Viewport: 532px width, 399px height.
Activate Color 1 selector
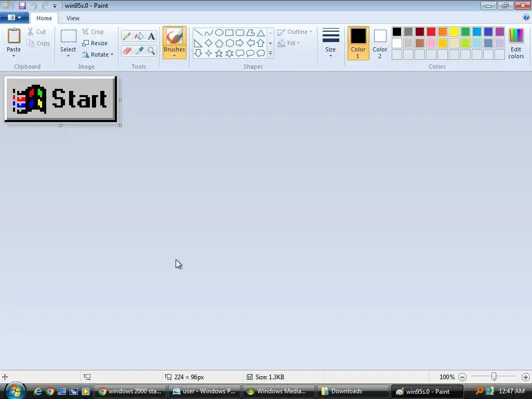[x=358, y=43]
